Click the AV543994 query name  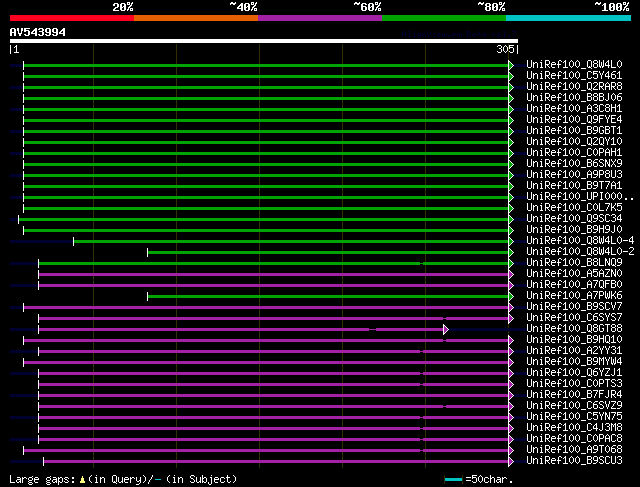(38, 32)
